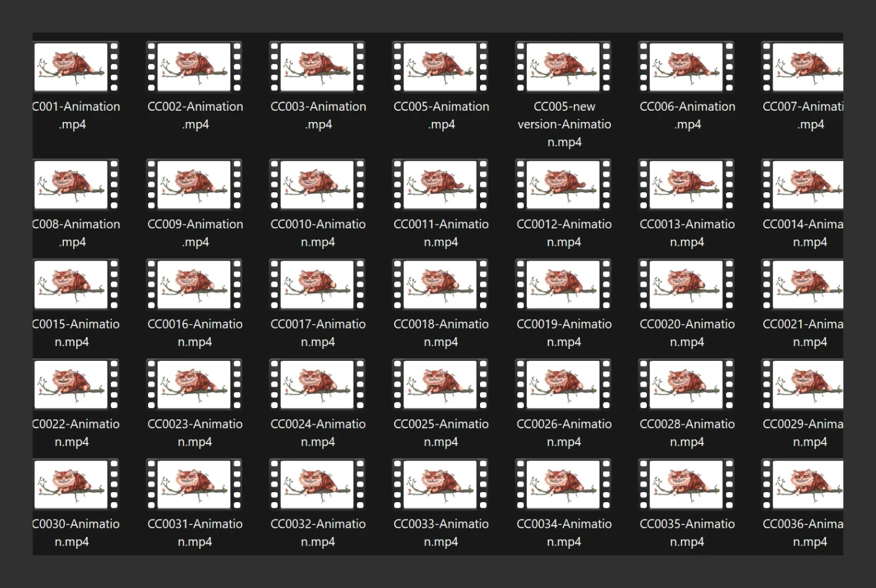This screenshot has width=876, height=588.
Task: Select the CC0026-Animation.mp4 video icon
Action: tap(563, 385)
